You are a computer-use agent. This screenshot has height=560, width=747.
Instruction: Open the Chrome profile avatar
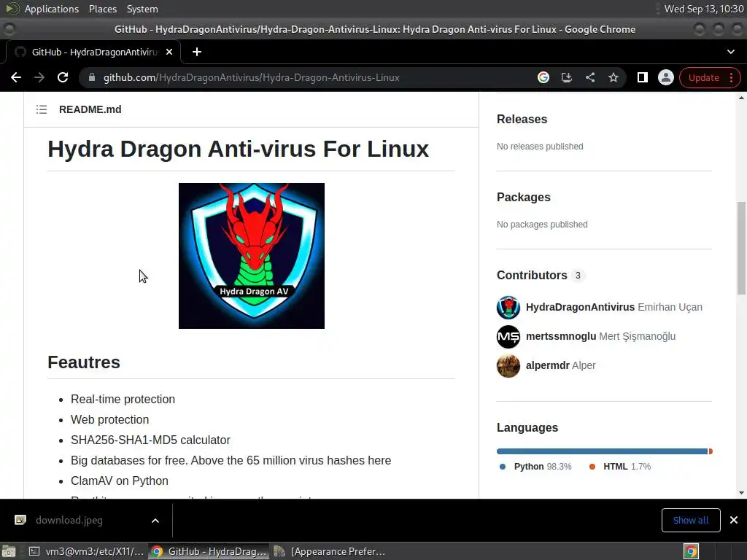[665, 77]
